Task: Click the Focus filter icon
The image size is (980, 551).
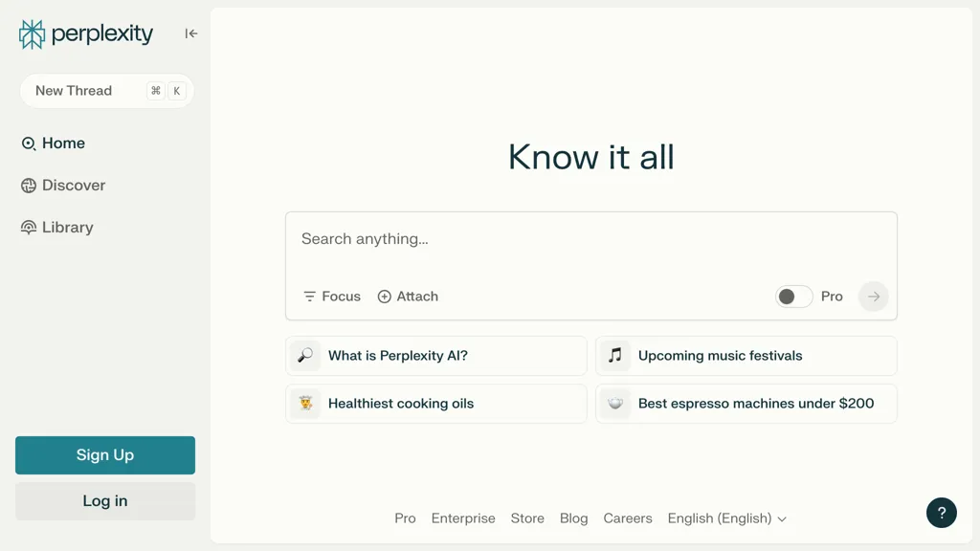Action: (x=309, y=297)
